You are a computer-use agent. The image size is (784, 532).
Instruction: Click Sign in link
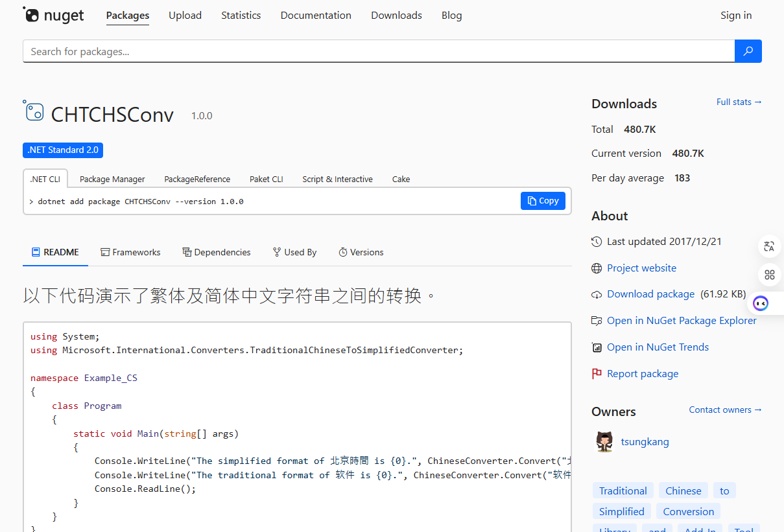click(x=736, y=16)
